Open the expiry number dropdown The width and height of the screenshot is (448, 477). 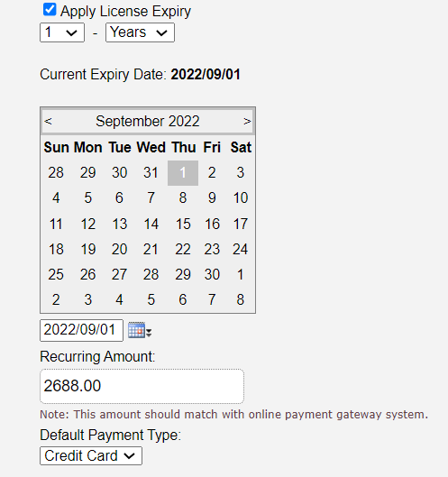(x=62, y=32)
